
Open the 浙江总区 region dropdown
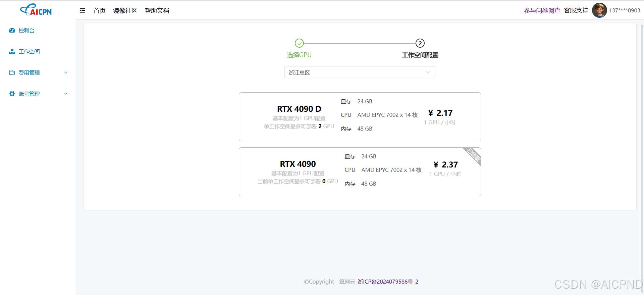360,72
